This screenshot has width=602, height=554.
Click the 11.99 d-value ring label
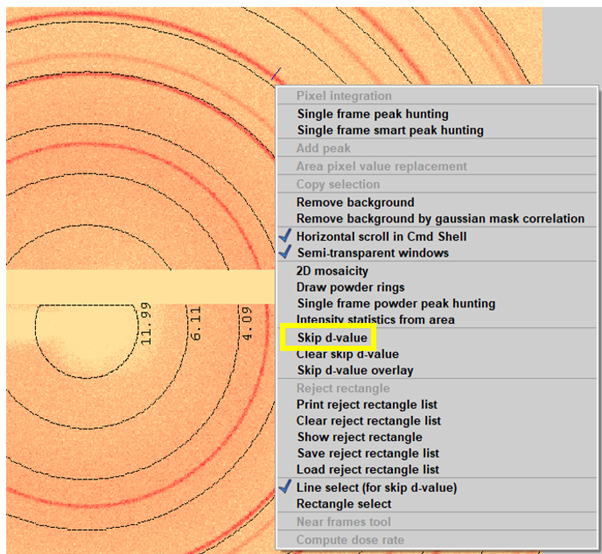pos(146,324)
